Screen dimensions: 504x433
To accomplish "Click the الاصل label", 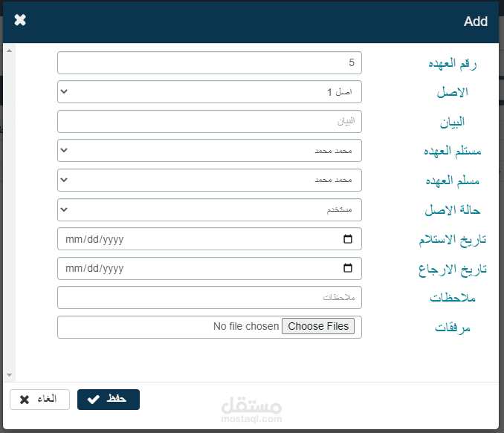I will pyautogui.click(x=452, y=93).
